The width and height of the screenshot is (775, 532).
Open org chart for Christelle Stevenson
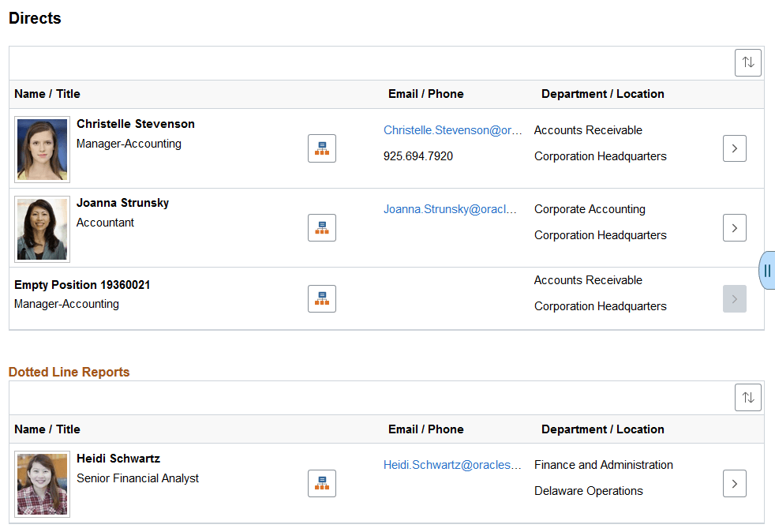click(321, 148)
